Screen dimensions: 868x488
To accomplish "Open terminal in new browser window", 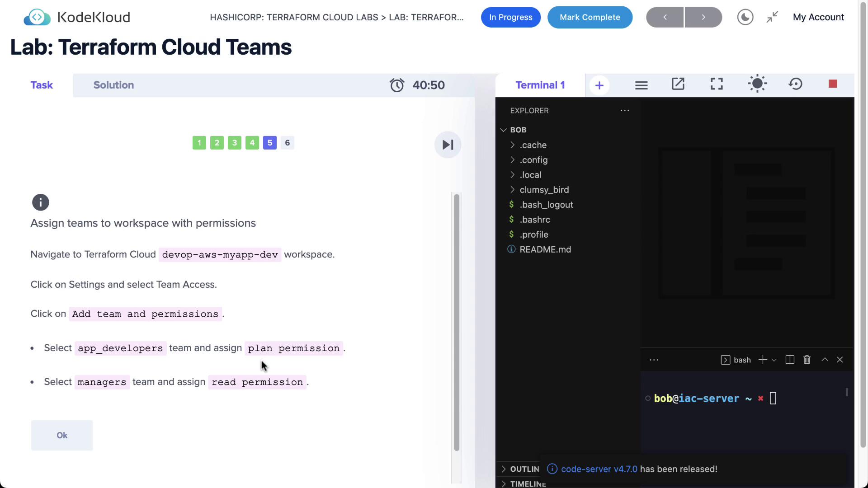I will tap(678, 84).
